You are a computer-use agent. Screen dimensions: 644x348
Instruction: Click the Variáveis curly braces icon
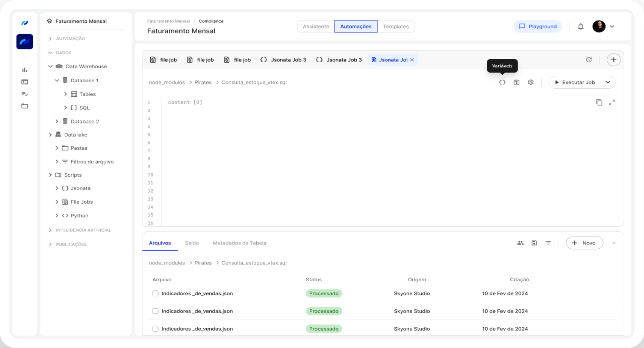(502, 82)
